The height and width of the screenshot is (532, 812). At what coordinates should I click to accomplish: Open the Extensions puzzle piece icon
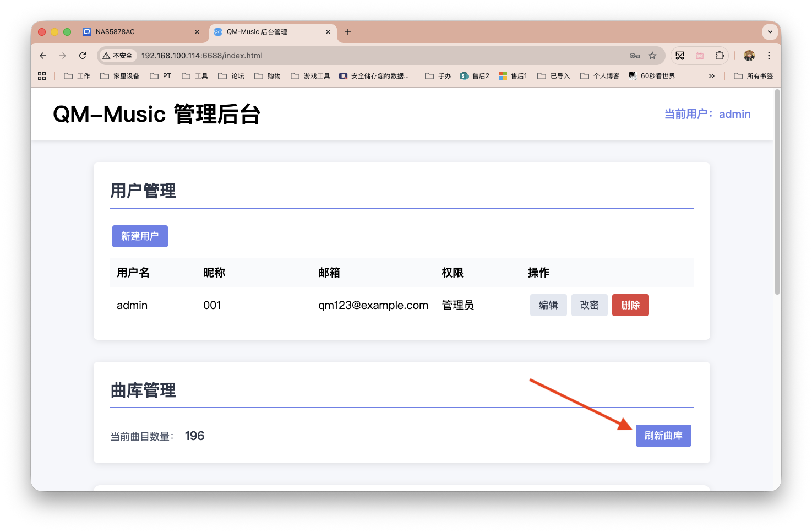pyautogui.click(x=720, y=56)
